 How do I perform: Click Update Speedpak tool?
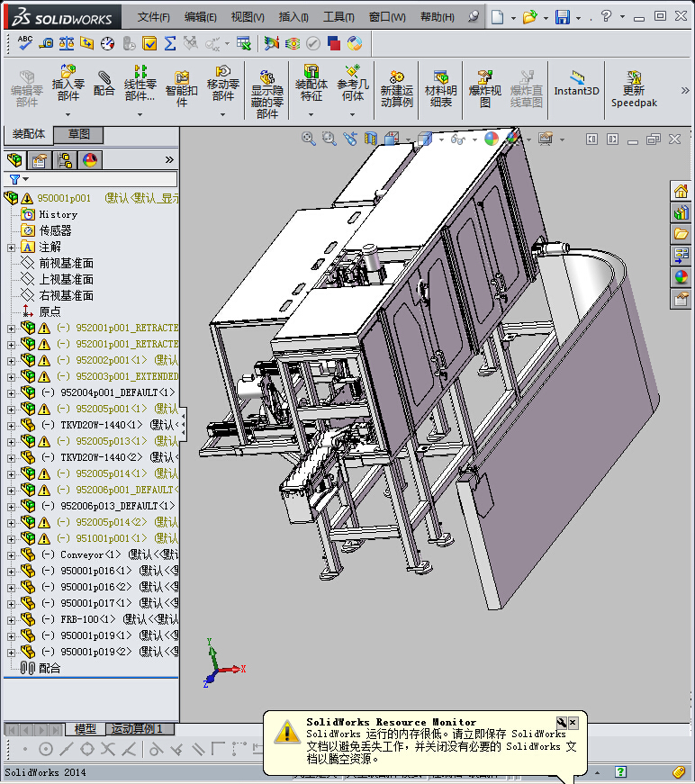tap(634, 89)
